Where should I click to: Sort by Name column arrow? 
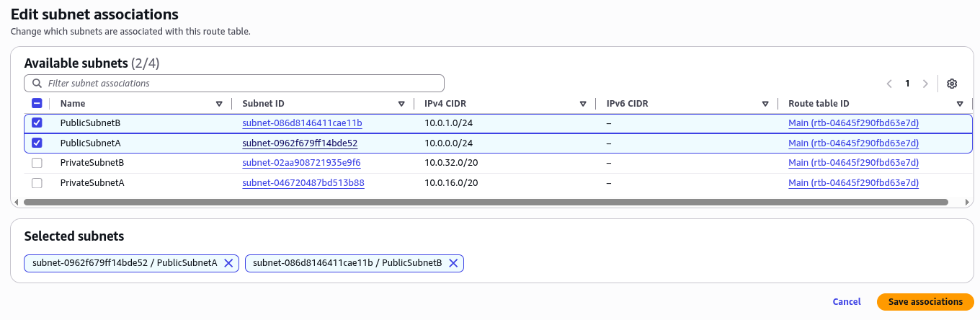219,104
